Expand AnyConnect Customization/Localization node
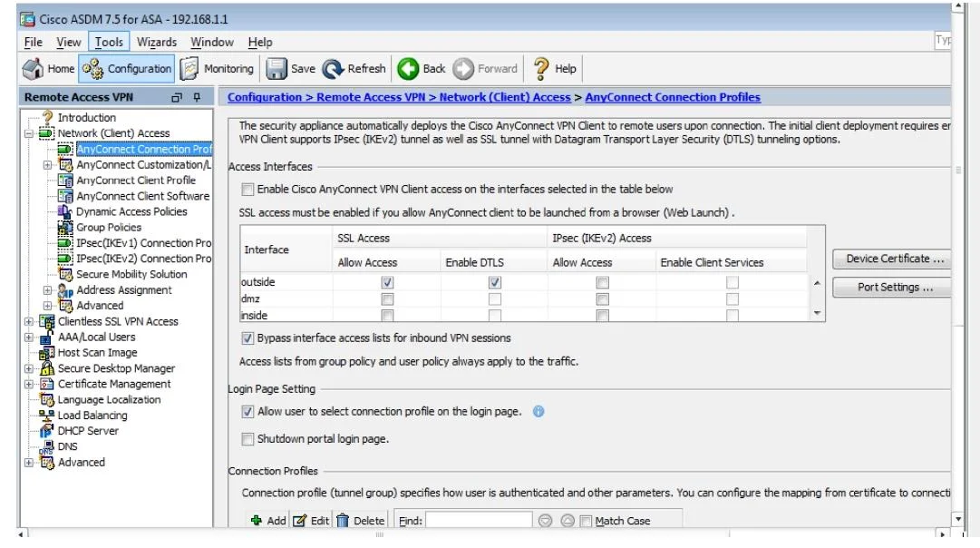 [x=47, y=165]
